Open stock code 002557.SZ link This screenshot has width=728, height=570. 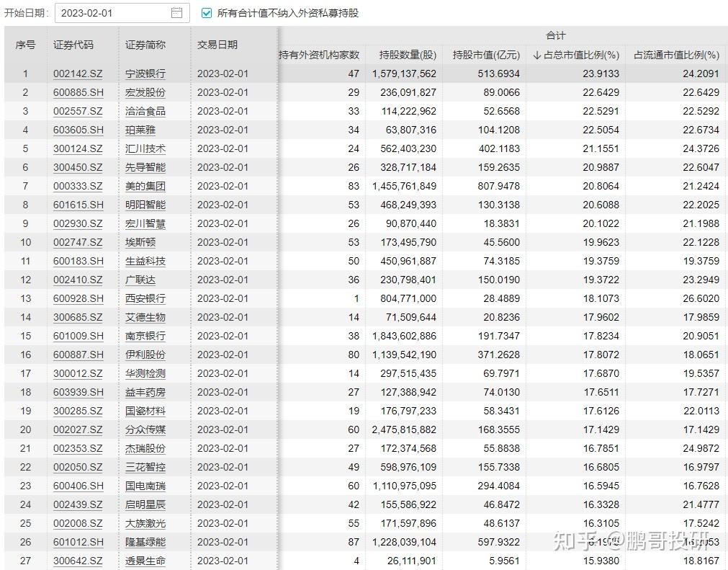(78, 111)
